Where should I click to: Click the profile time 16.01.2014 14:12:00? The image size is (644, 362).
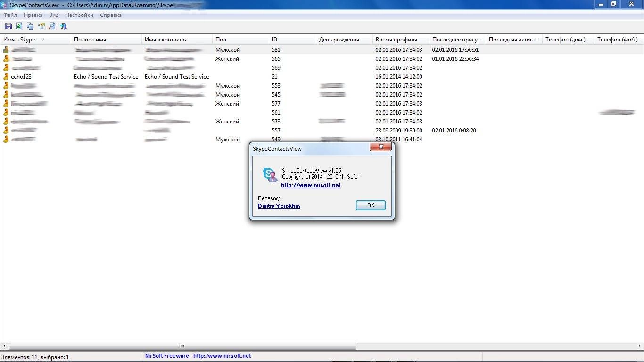pyautogui.click(x=399, y=76)
